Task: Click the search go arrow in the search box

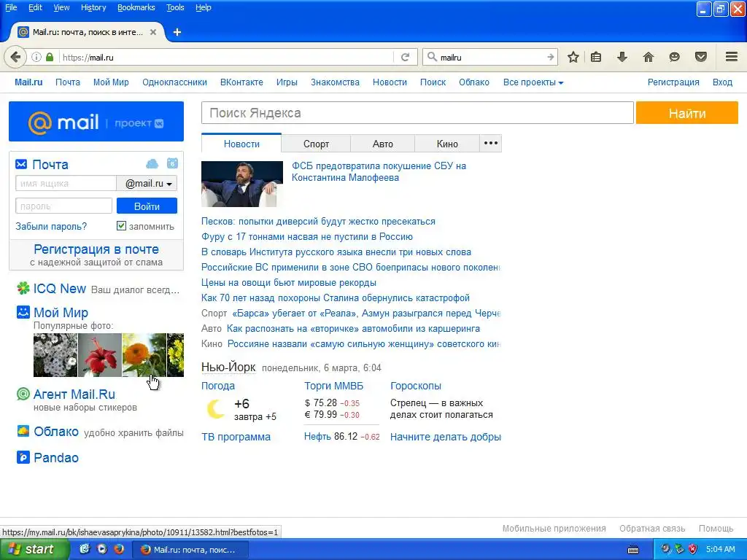Action: [550, 57]
